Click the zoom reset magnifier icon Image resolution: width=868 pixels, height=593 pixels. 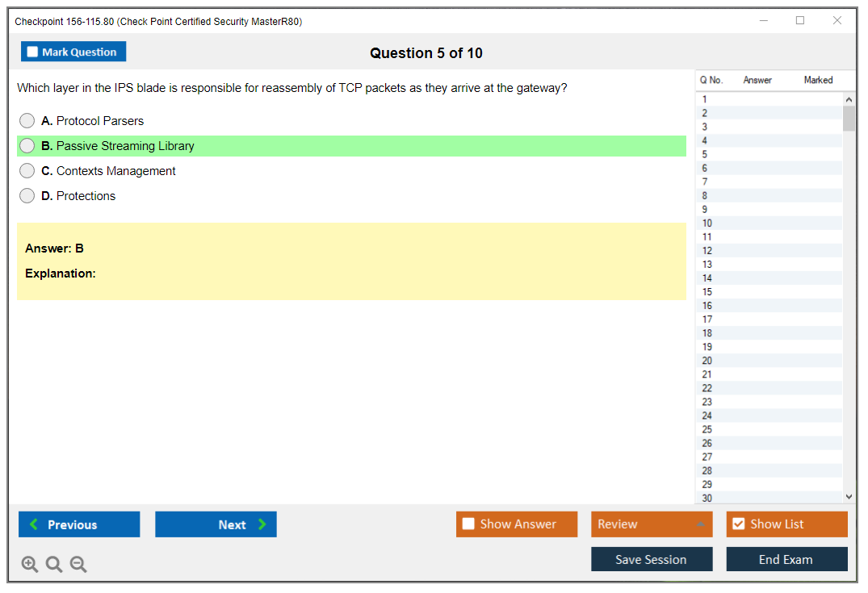pos(54,565)
